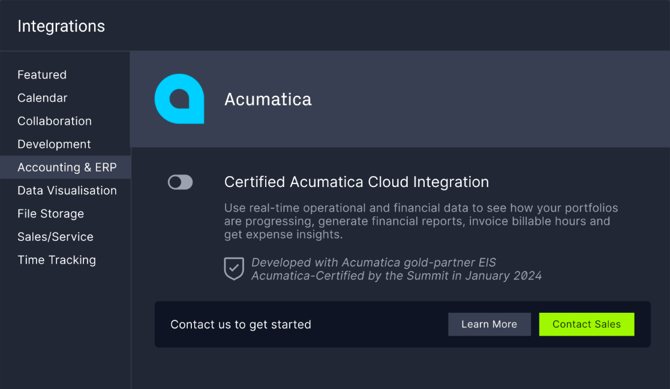Open the Data Visualisation category
The width and height of the screenshot is (670, 389).
point(67,190)
